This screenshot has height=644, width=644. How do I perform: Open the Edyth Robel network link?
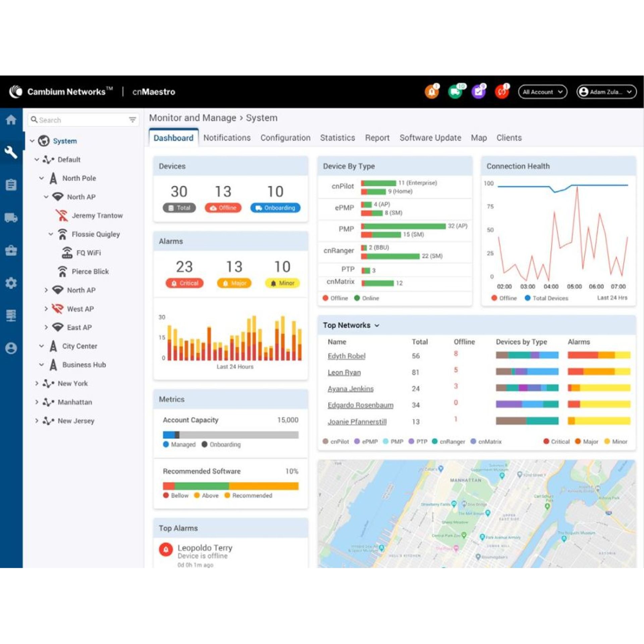pyautogui.click(x=346, y=356)
